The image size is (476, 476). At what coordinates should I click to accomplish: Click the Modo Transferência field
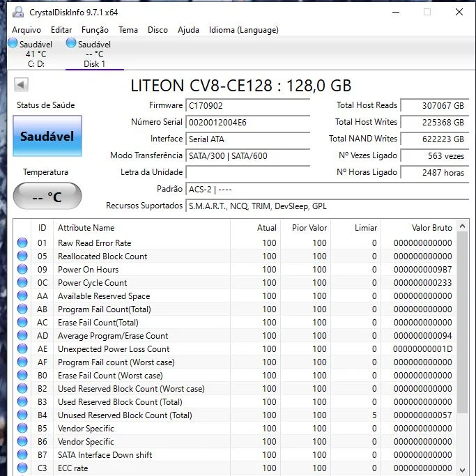point(247,155)
